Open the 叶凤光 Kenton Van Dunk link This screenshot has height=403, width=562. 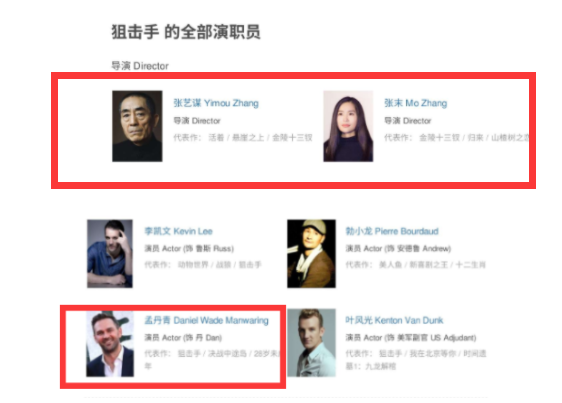(x=394, y=320)
